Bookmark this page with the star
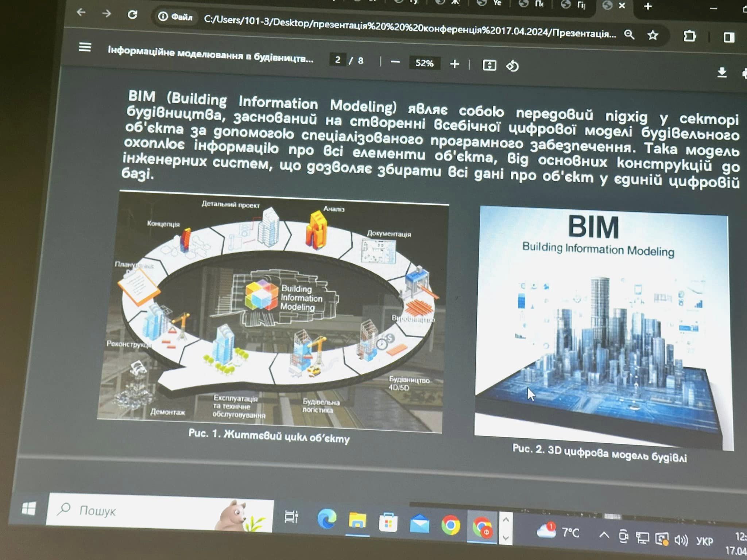The width and height of the screenshot is (747, 560). click(x=653, y=35)
